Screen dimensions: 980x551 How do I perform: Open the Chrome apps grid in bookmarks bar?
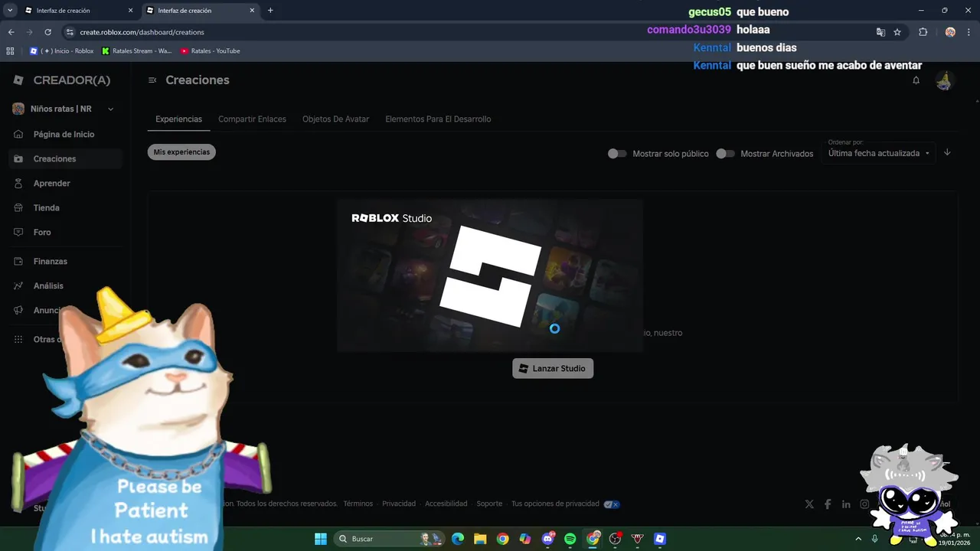tap(10, 51)
